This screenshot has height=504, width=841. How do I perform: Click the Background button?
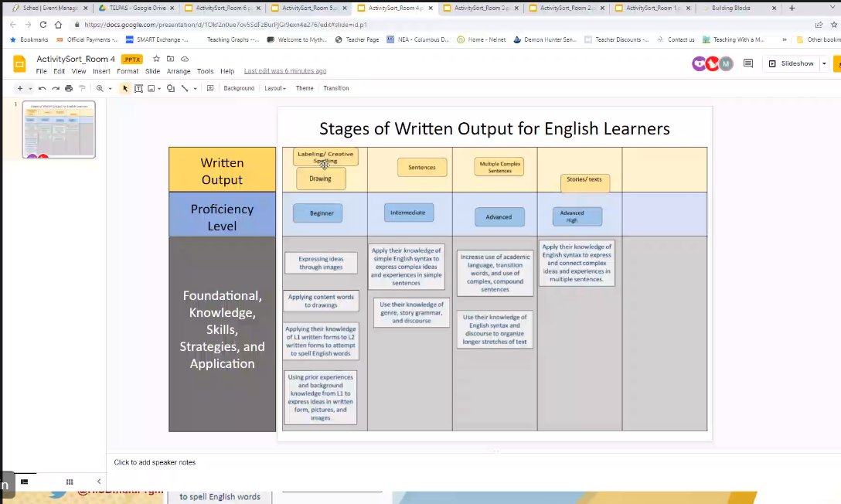point(239,88)
